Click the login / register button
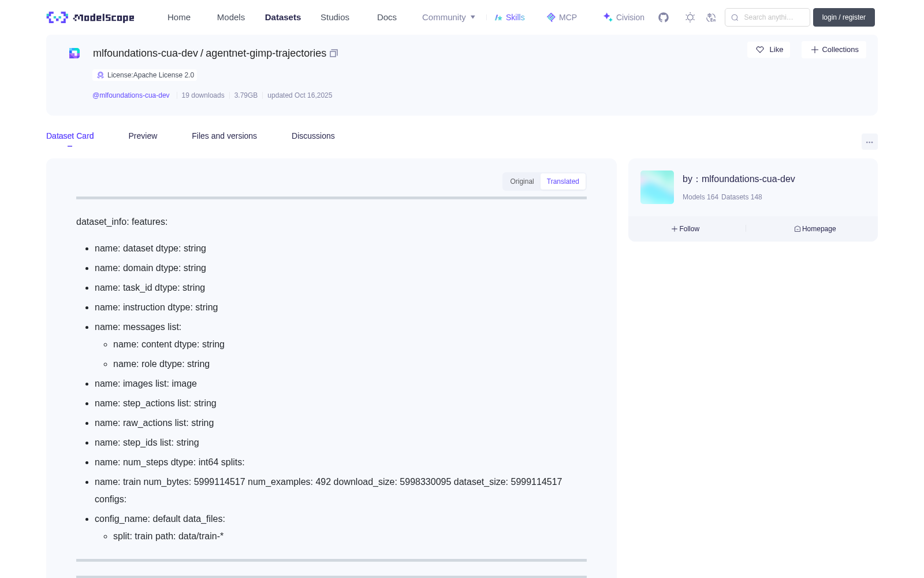 click(844, 17)
